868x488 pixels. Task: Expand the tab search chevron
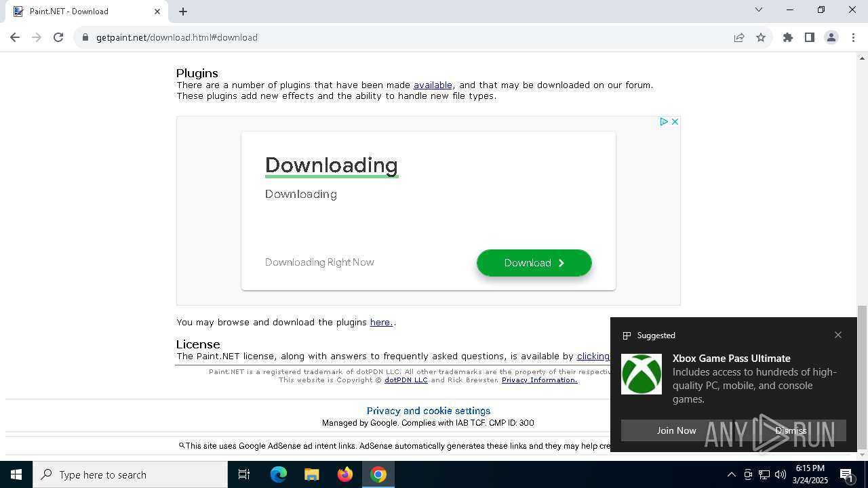tap(759, 9)
